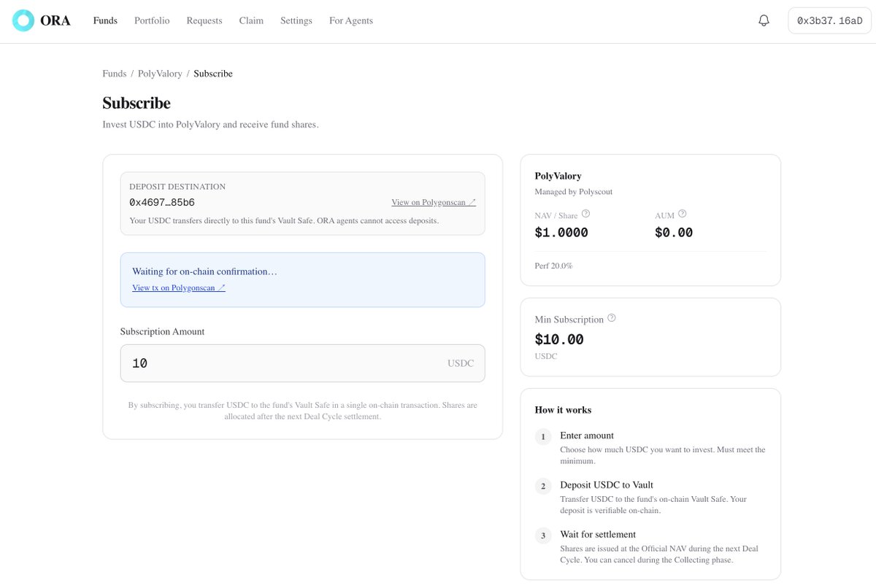Click deposit address 0x4697…85b6

pos(162,203)
